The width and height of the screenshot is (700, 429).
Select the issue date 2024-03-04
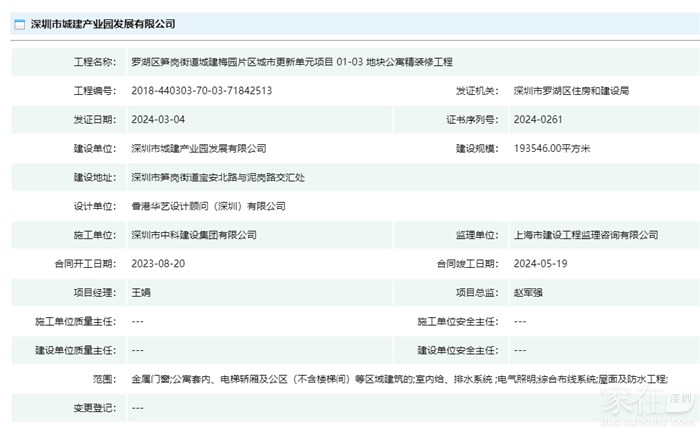[156, 119]
